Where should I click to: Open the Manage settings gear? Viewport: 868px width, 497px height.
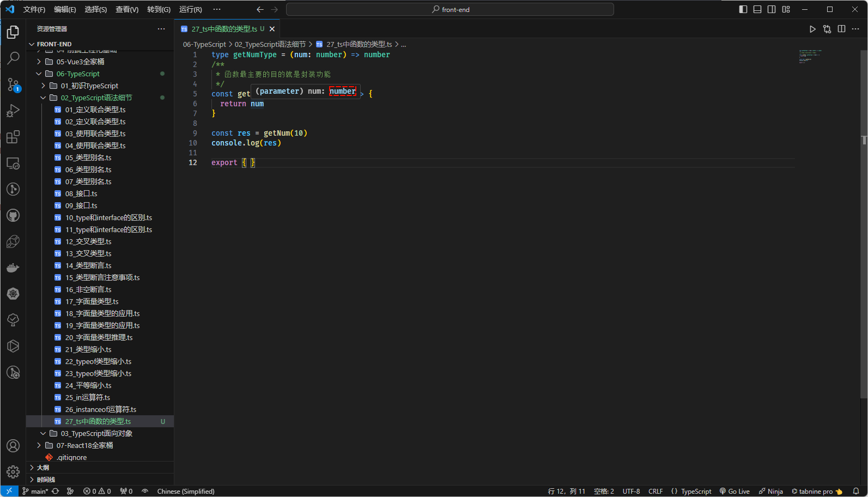click(x=13, y=471)
